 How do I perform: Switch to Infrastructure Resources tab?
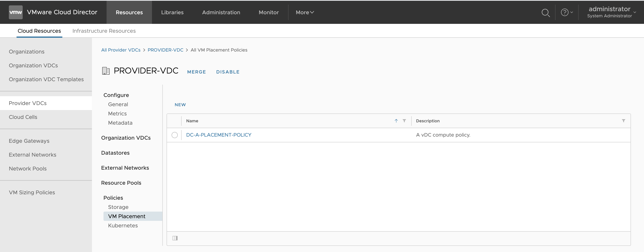coord(104,31)
